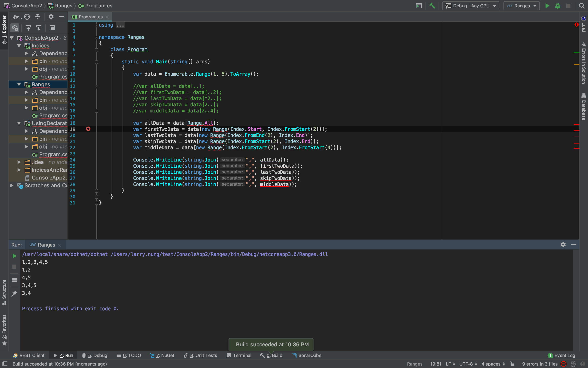Click the Ranges breadcrumb in the navigation bar

60,6
